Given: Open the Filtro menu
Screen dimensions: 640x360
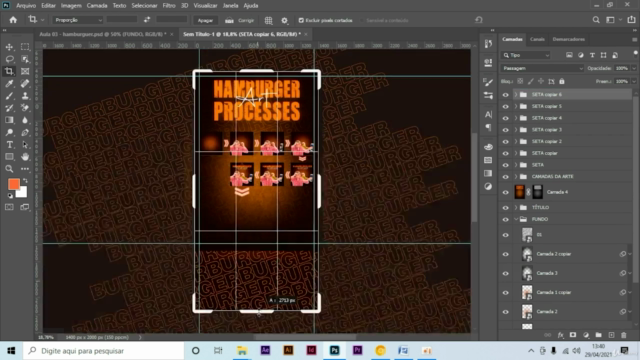Looking at the screenshot, I should pos(169,6).
